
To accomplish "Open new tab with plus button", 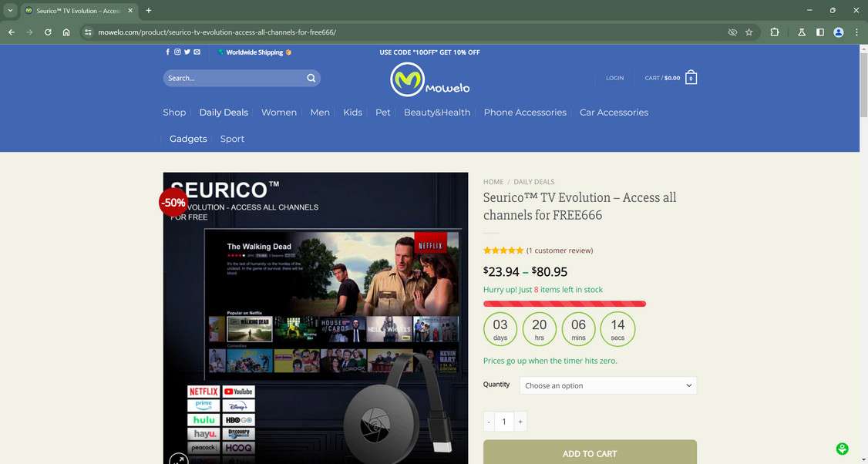I will point(148,11).
